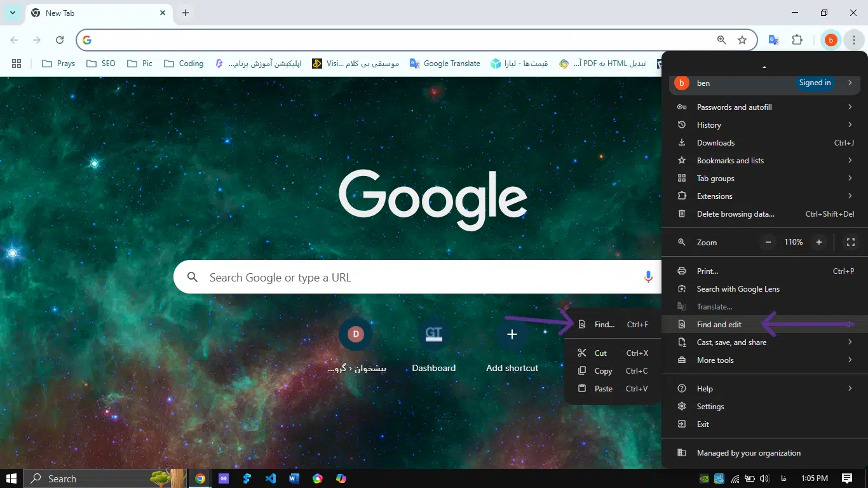Screen dimensions: 868x488
Task: Expand the More tools submenu
Action: coord(765,360)
